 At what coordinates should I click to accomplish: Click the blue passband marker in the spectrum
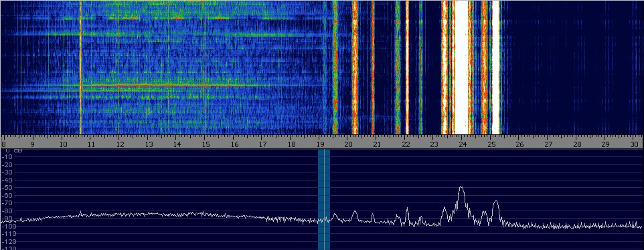[x=324, y=199]
